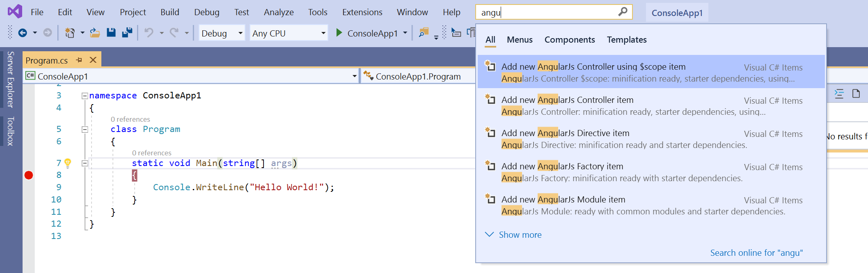Click the Navigate Forward arrow icon
The image size is (868, 273).
click(x=48, y=33)
